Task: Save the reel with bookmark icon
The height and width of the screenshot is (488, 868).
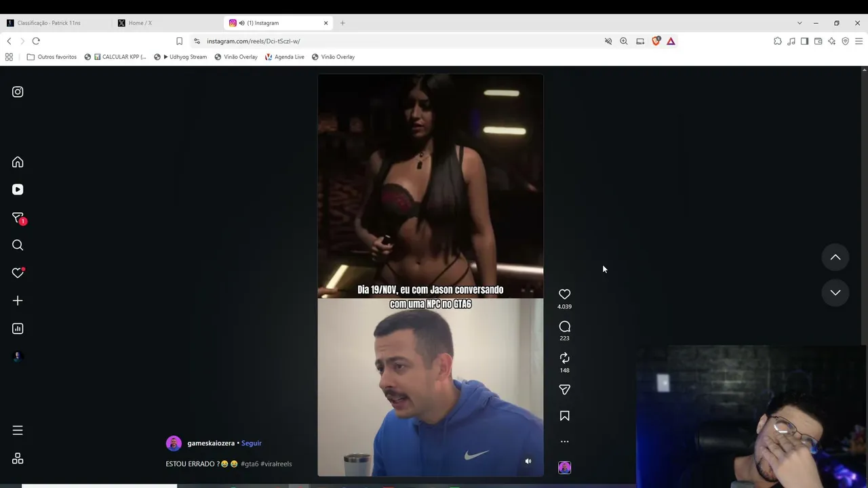Action: click(x=564, y=416)
